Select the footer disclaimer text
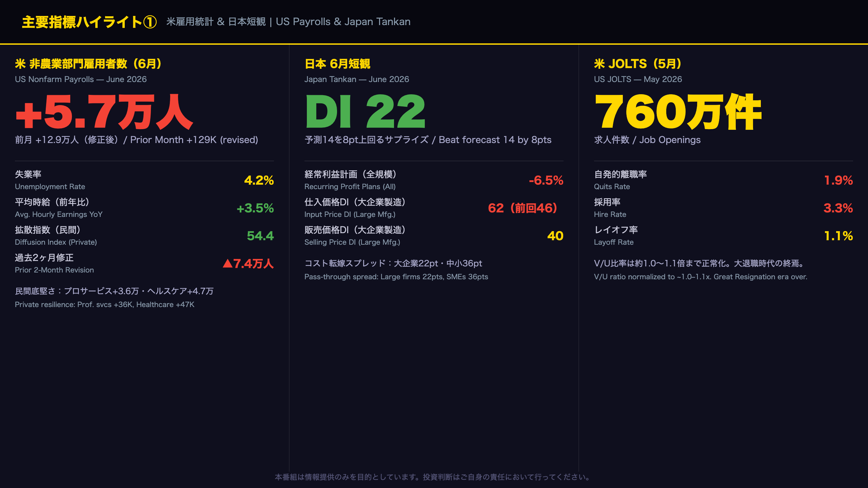Viewport: 868px width, 488px height. click(434, 477)
